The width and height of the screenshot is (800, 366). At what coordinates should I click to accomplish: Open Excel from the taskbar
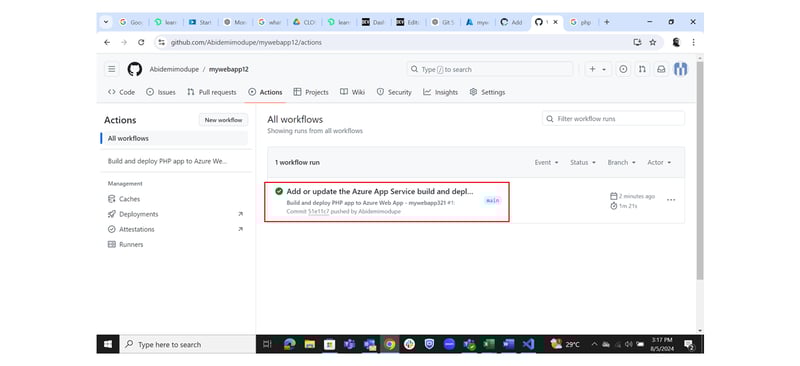pos(489,345)
